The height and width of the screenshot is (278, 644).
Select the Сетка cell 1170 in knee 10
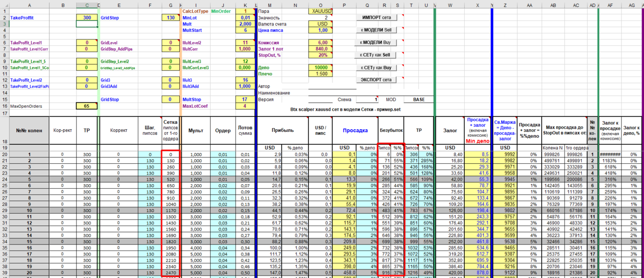coord(171,211)
